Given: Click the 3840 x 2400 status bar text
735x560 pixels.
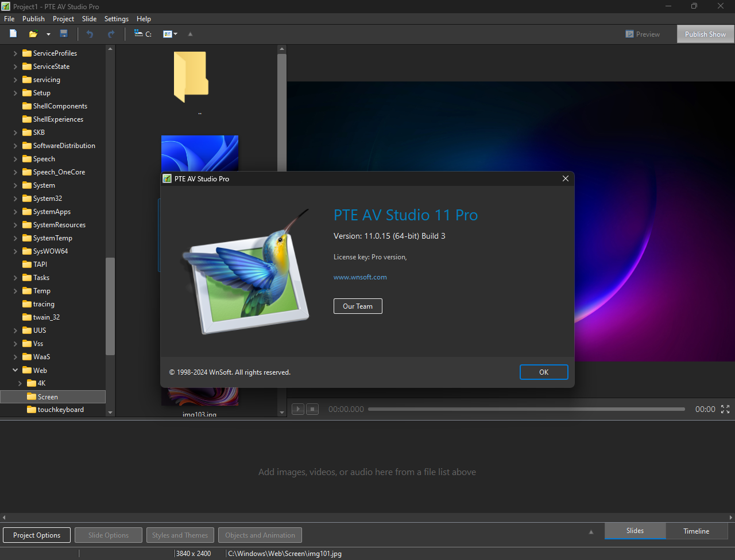Looking at the screenshot, I should pos(194,554).
